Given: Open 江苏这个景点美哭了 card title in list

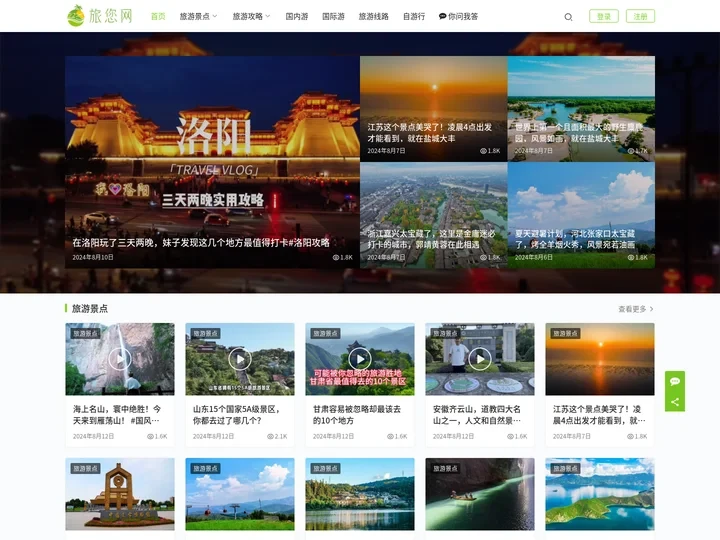Looking at the screenshot, I should click(599, 415).
